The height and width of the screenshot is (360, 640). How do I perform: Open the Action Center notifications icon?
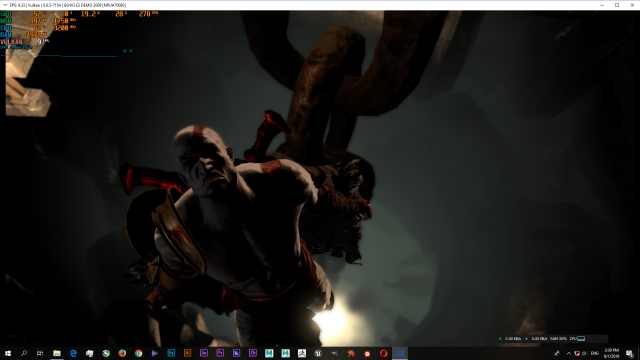click(630, 353)
